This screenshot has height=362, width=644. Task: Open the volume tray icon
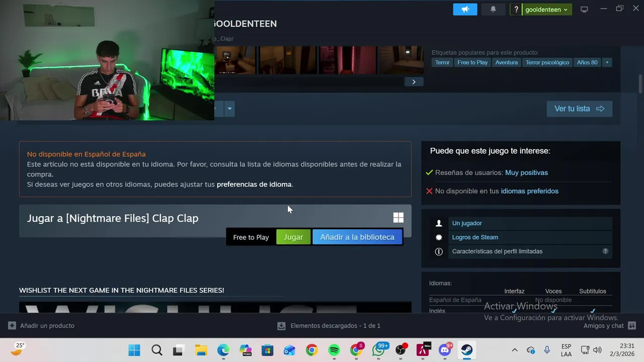point(597,350)
